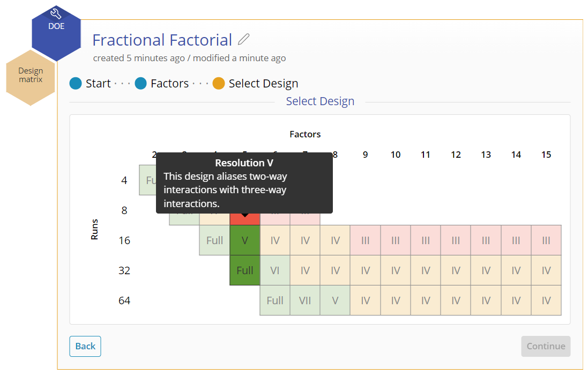Edit the Fractional Factorial title with pencil icon

coord(244,39)
